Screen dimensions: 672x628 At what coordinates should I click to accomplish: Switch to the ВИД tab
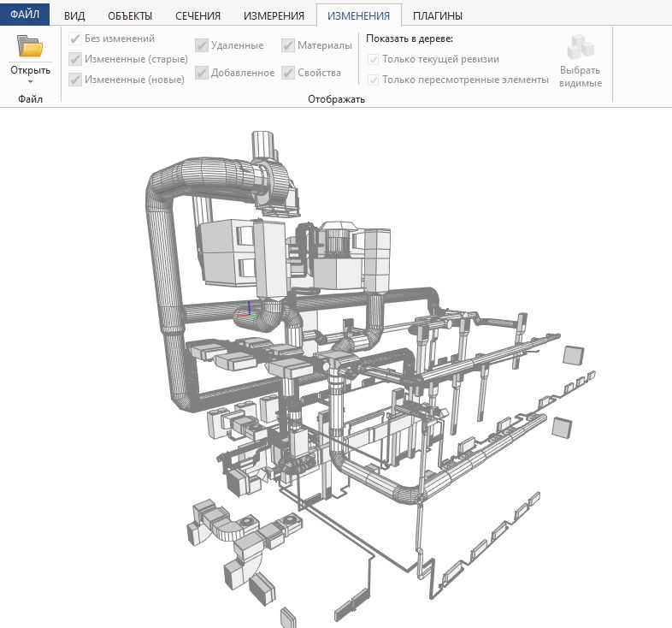(75, 15)
